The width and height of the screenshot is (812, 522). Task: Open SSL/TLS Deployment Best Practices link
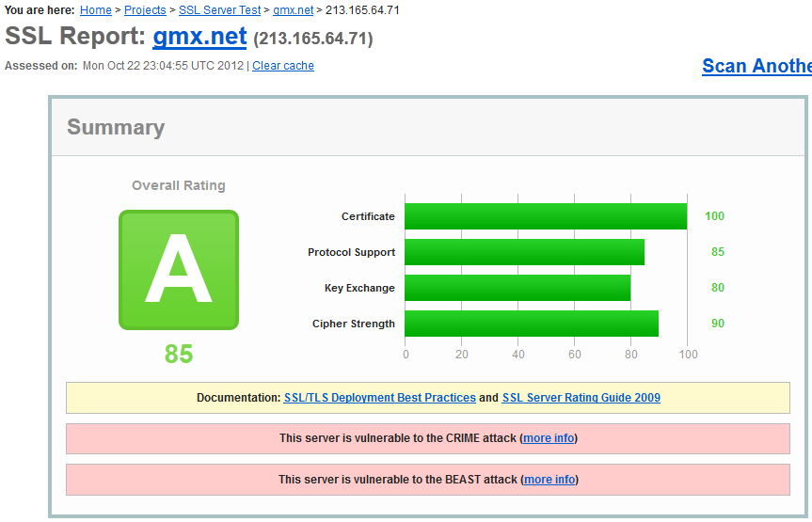pyautogui.click(x=379, y=398)
